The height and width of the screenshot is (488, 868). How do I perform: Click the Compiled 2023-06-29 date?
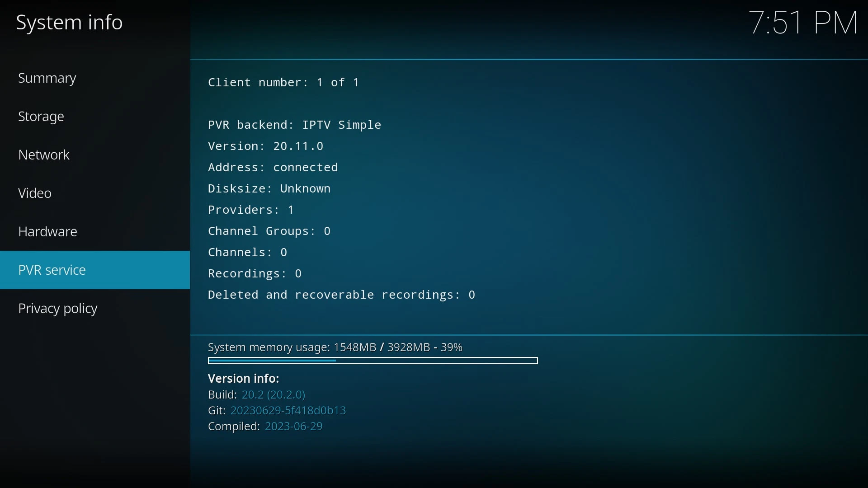click(x=265, y=427)
